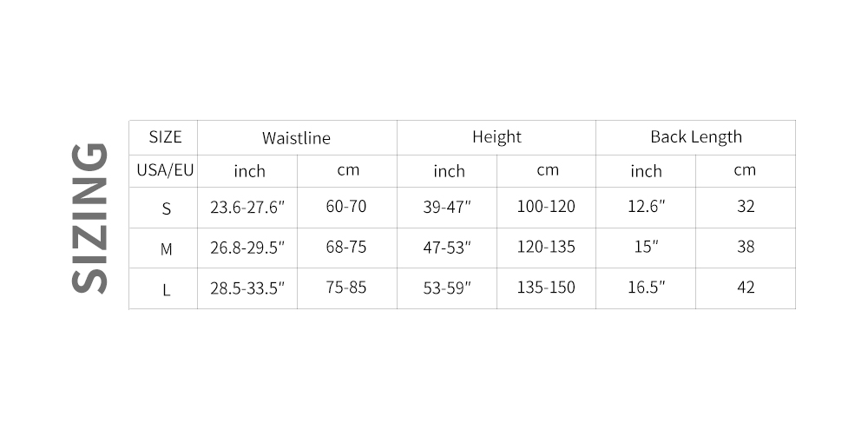
Task: Select the size M row label
Action: tap(166, 249)
